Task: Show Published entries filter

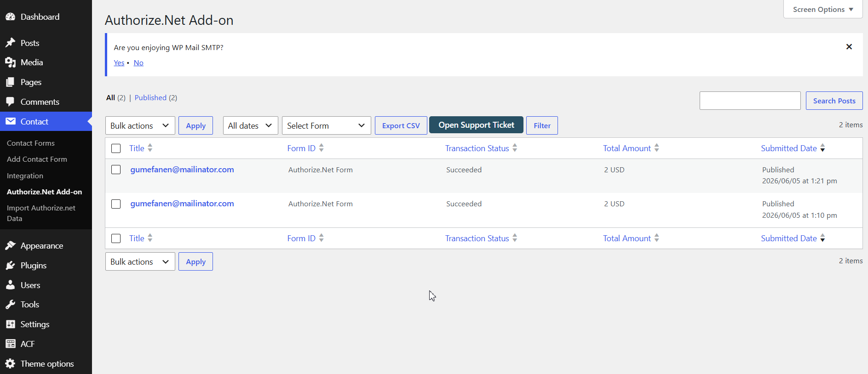Action: tap(150, 97)
